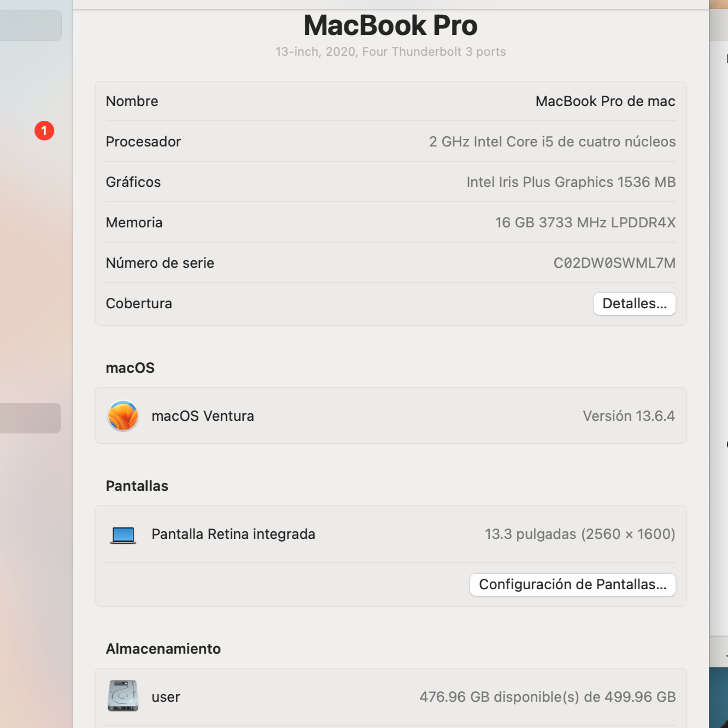The image size is (728, 728).
Task: Select the user disk name
Action: pos(166,697)
